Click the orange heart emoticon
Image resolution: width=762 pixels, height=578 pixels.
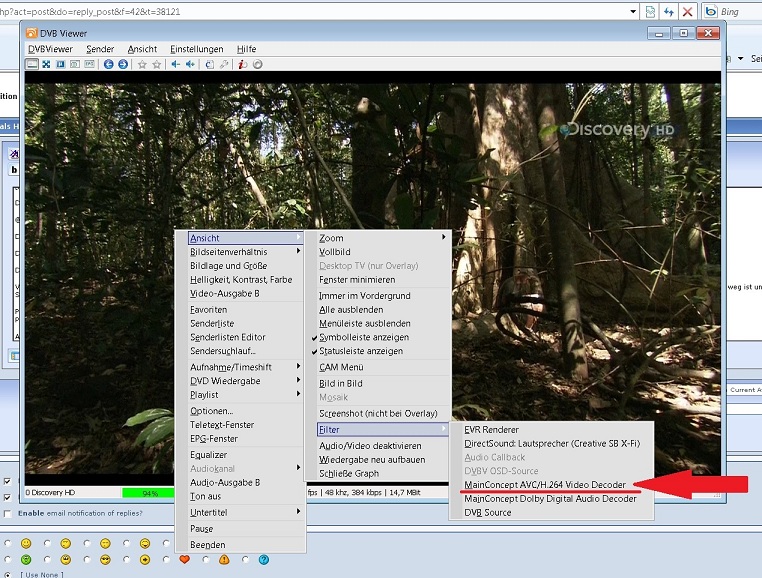(x=184, y=560)
